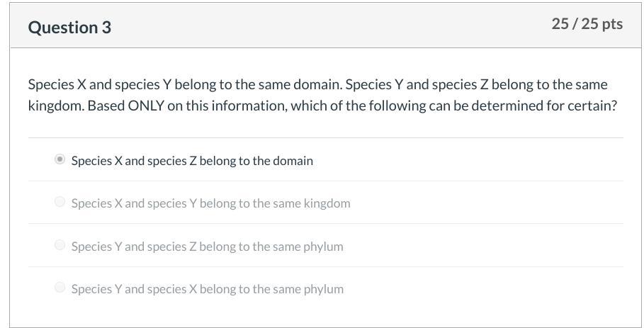
Task: Click answer text 'Species X and species Z belong to the domain'
Action: pyautogui.click(x=191, y=161)
